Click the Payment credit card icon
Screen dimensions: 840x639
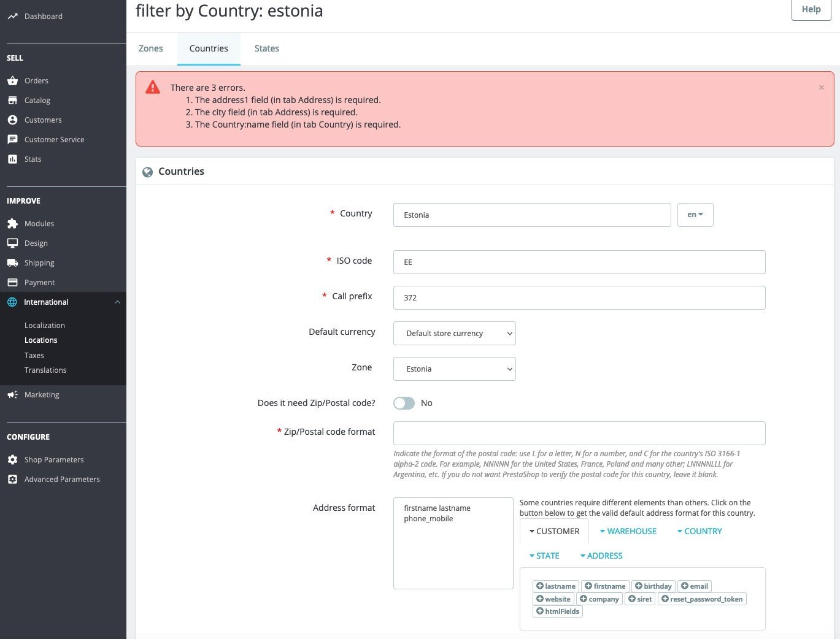point(12,283)
